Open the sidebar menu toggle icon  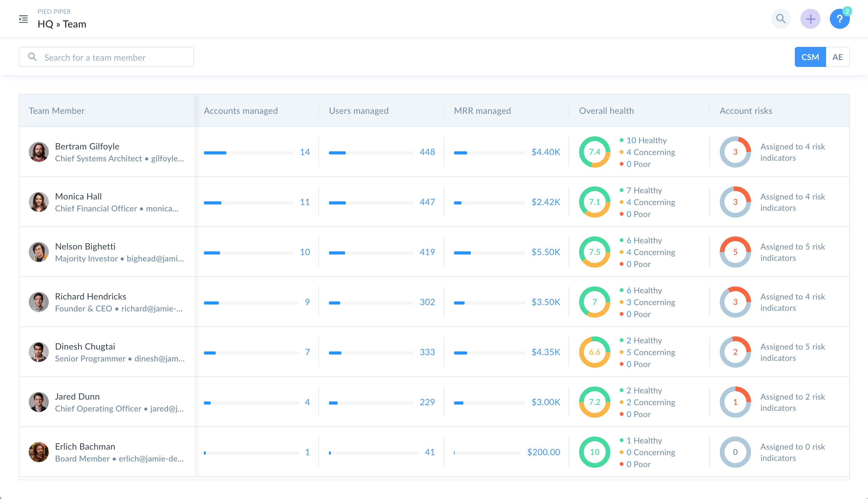click(x=23, y=19)
